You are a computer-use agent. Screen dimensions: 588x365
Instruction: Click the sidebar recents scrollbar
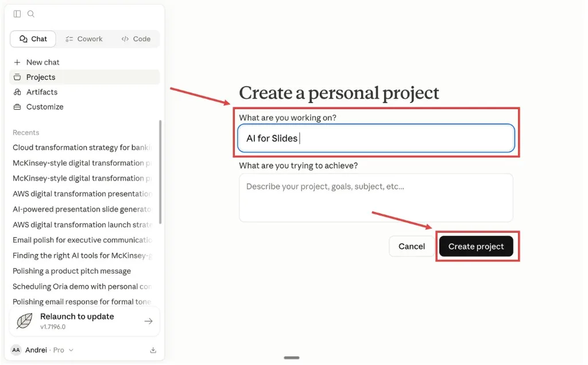click(x=161, y=172)
